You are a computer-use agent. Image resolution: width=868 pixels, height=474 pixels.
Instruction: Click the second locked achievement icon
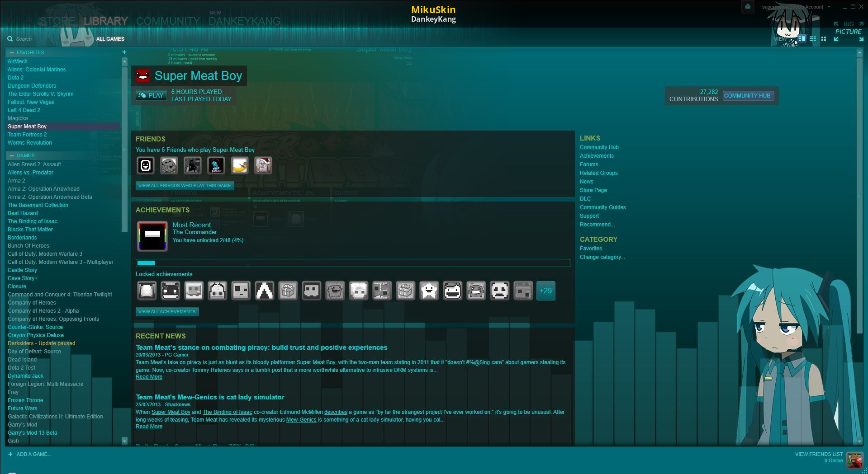point(170,291)
